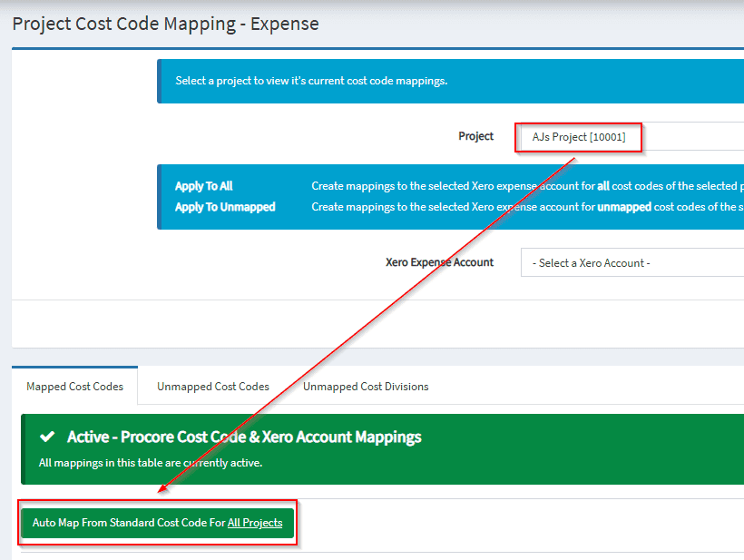The width and height of the screenshot is (744, 560).
Task: Click the Apply To Unmapped label
Action: click(225, 207)
